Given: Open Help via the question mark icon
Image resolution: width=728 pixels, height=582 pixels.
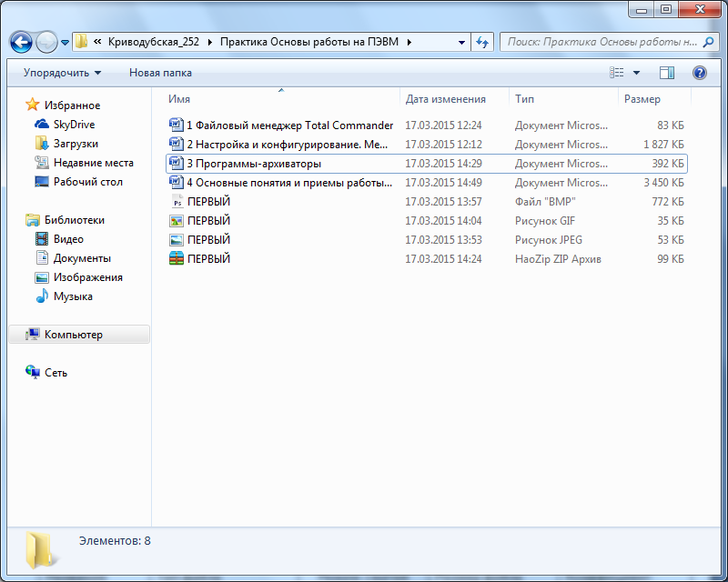Looking at the screenshot, I should point(700,73).
